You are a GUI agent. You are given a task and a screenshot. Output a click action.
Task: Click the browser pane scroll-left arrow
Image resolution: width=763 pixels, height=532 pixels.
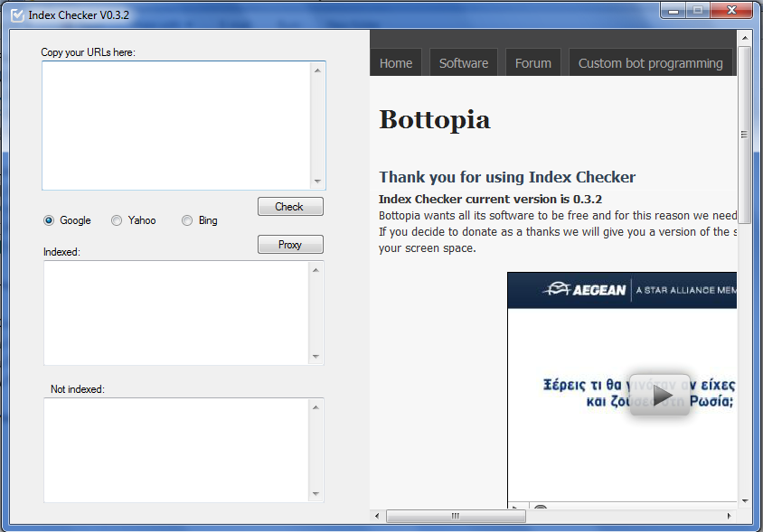point(377,516)
